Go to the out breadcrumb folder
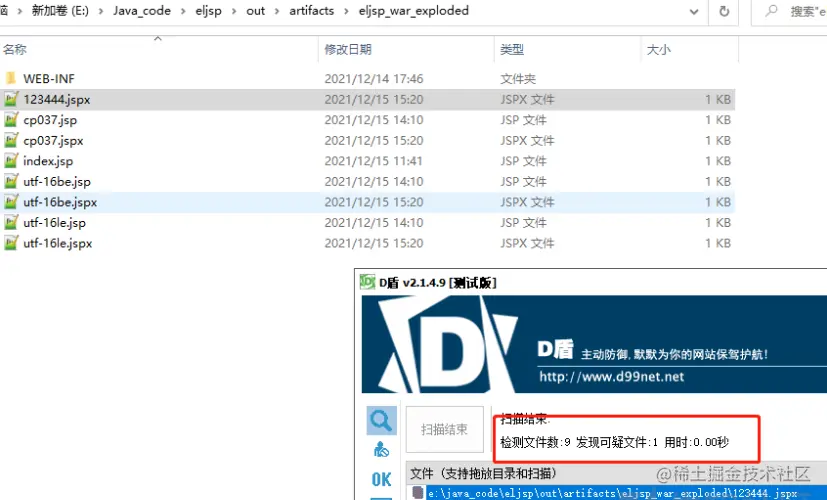The width and height of the screenshot is (827, 500). [x=255, y=11]
